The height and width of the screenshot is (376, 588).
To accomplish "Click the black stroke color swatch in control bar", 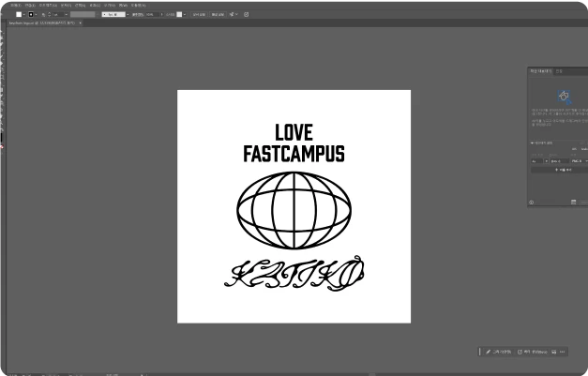I will tap(31, 15).
